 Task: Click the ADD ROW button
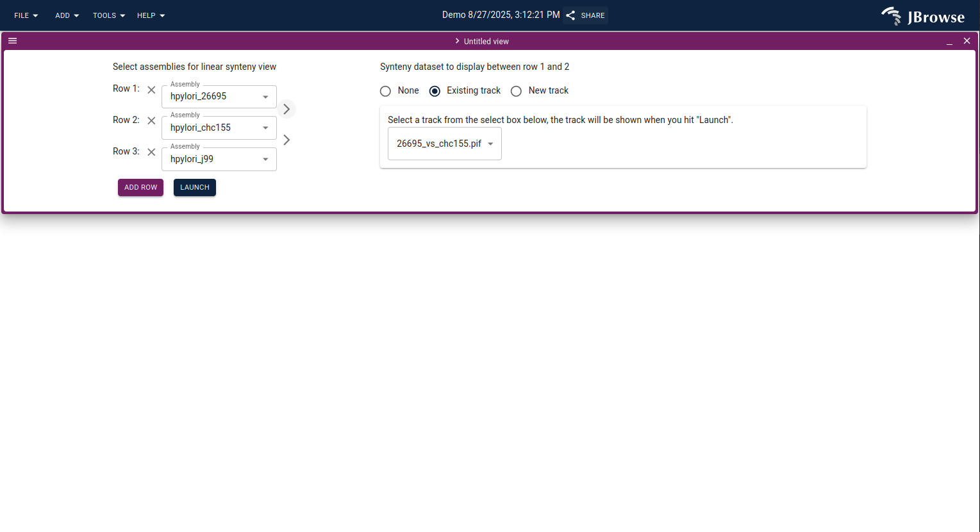[x=140, y=187]
